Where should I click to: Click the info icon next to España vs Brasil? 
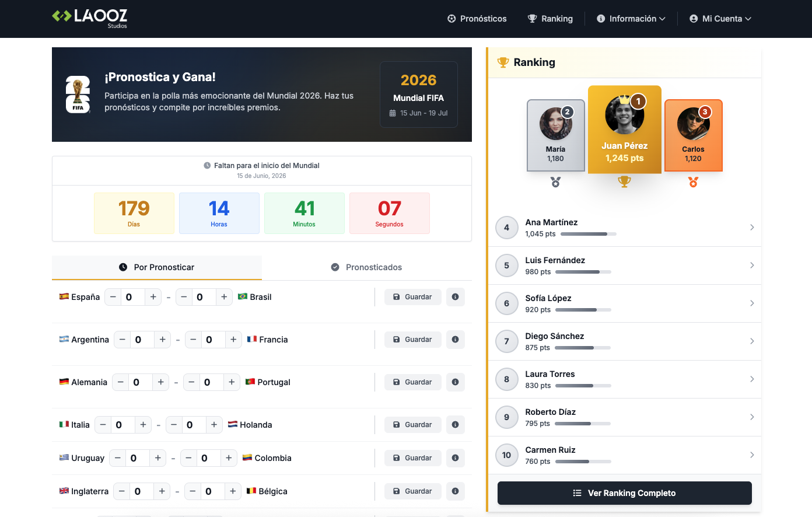point(456,297)
